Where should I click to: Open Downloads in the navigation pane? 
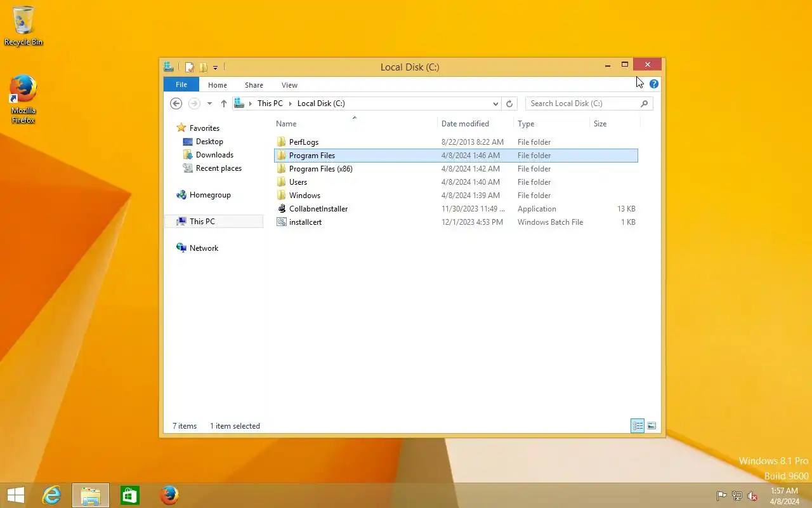[208, 155]
